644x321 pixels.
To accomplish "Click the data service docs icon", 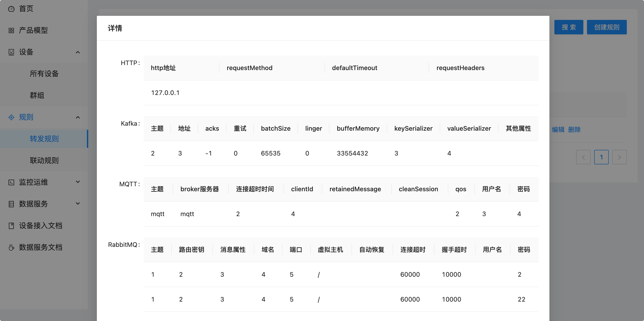I will (x=11, y=247).
